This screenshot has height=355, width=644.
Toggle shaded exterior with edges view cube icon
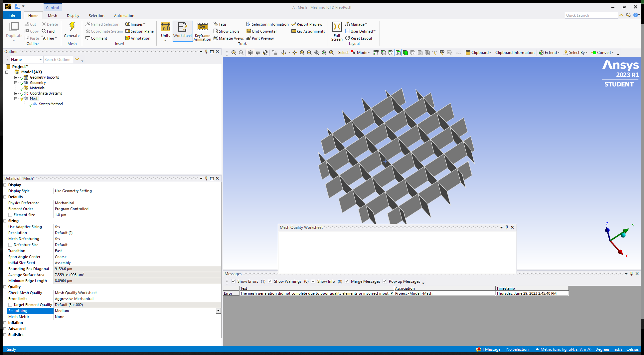(250, 53)
